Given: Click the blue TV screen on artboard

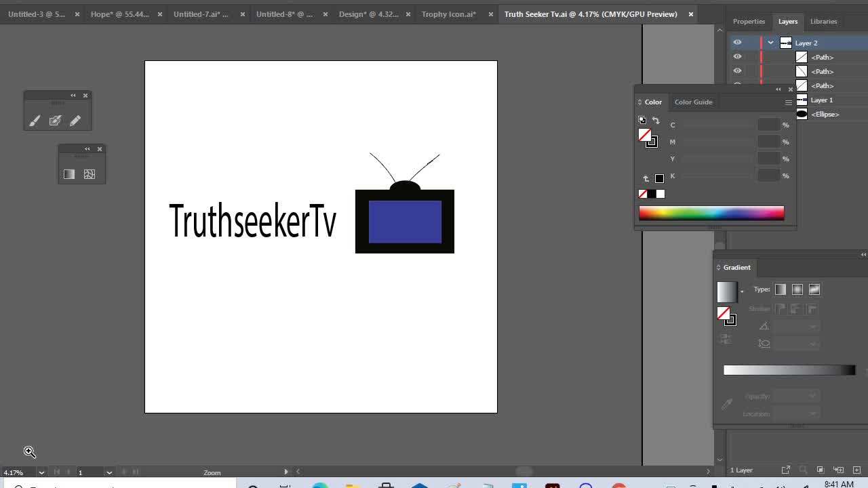Looking at the screenshot, I should (x=405, y=222).
